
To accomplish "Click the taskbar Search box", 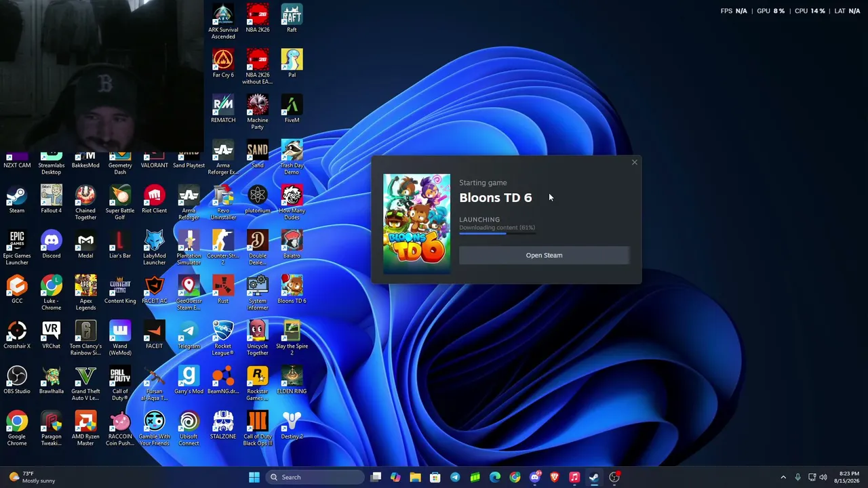I will (315, 477).
